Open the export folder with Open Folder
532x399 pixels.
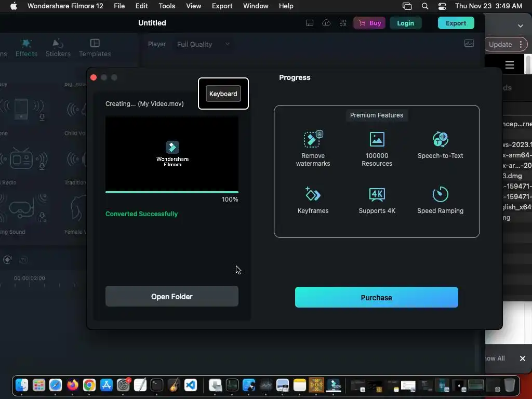171,296
